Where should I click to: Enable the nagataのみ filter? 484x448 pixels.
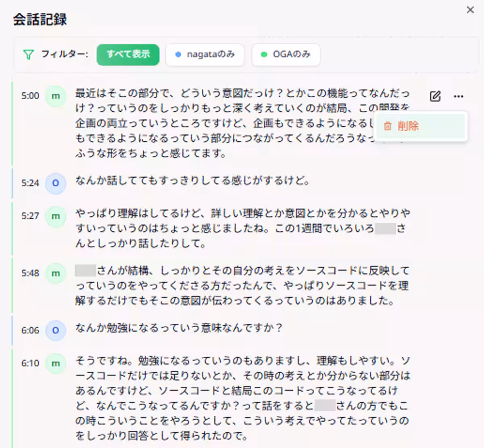pyautogui.click(x=204, y=54)
